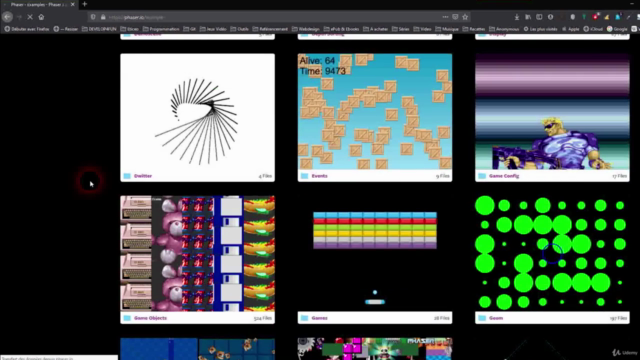Open the Game Config folder link
The image size is (640, 360).
(504, 176)
